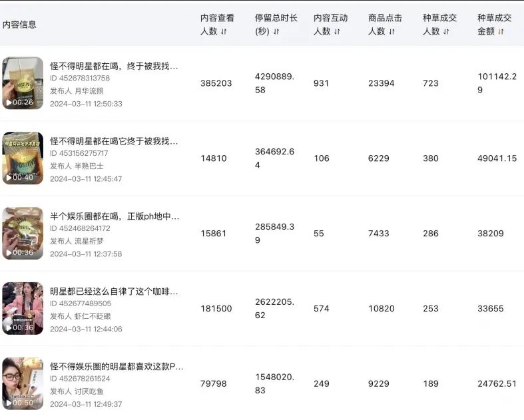Click interaction count value 931
Screen dimensions: 524x420
pyautogui.click(x=321, y=83)
